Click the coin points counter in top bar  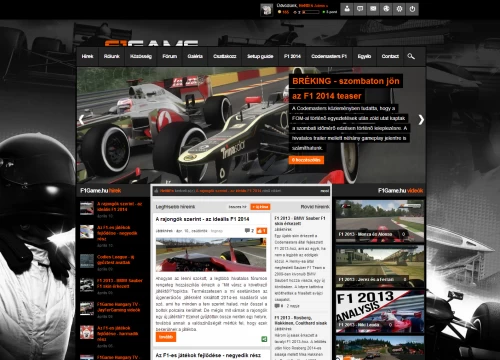pos(283,12)
